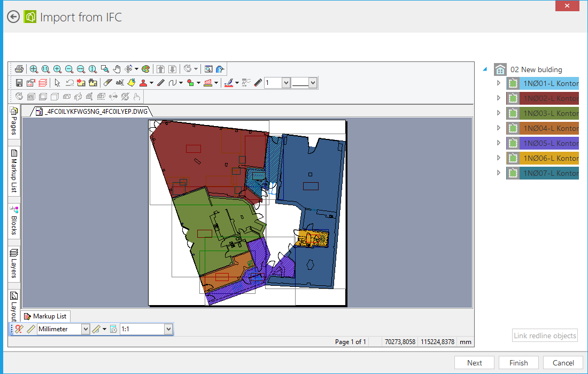
Task: Open the Blocks side tab
Action: pos(14,220)
